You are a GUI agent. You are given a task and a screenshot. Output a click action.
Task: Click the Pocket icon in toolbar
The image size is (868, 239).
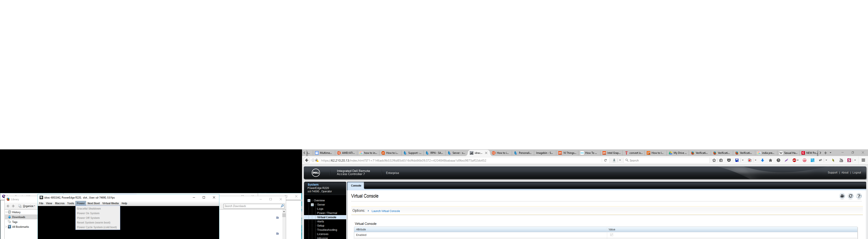click(x=729, y=160)
